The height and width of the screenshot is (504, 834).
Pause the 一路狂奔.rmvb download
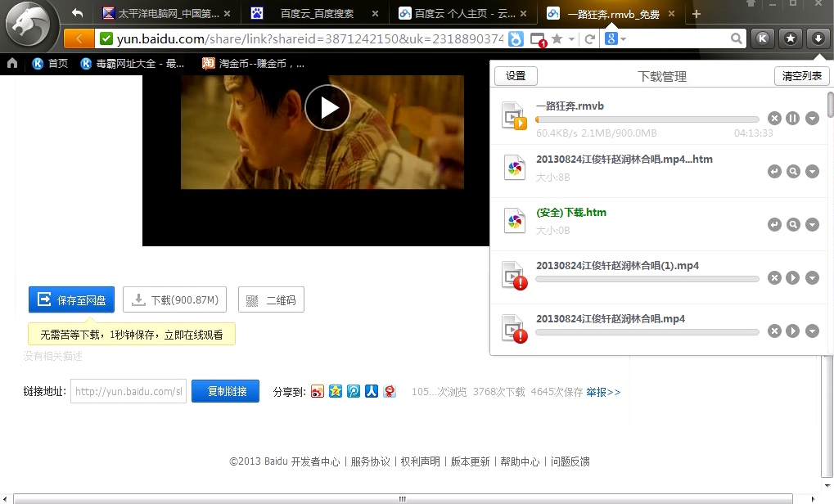pyautogui.click(x=792, y=118)
